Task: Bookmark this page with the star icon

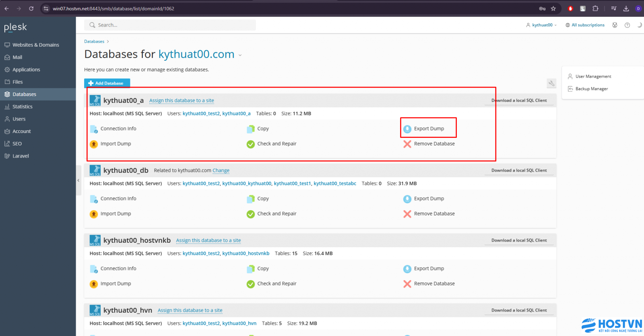Action: pyautogui.click(x=553, y=8)
